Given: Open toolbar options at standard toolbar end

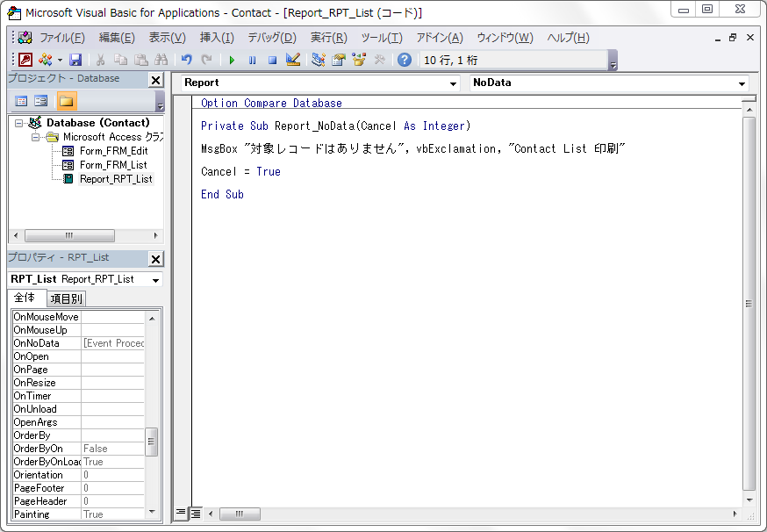Looking at the screenshot, I should (613, 61).
